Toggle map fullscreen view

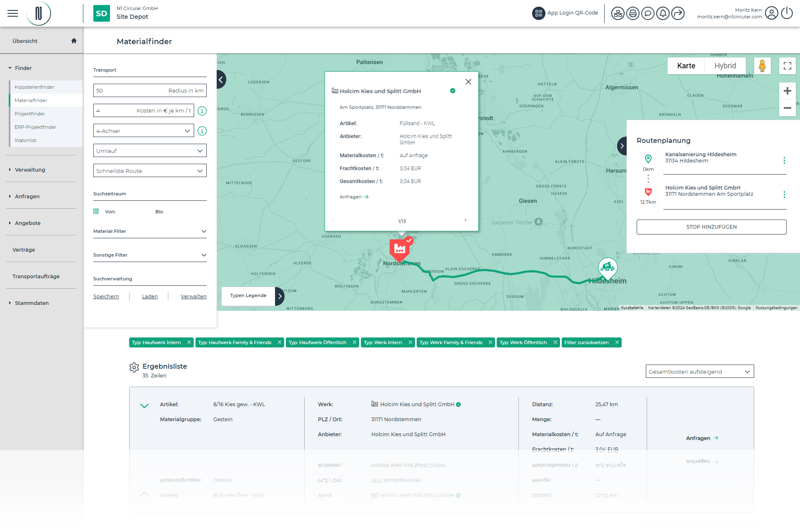point(787,66)
